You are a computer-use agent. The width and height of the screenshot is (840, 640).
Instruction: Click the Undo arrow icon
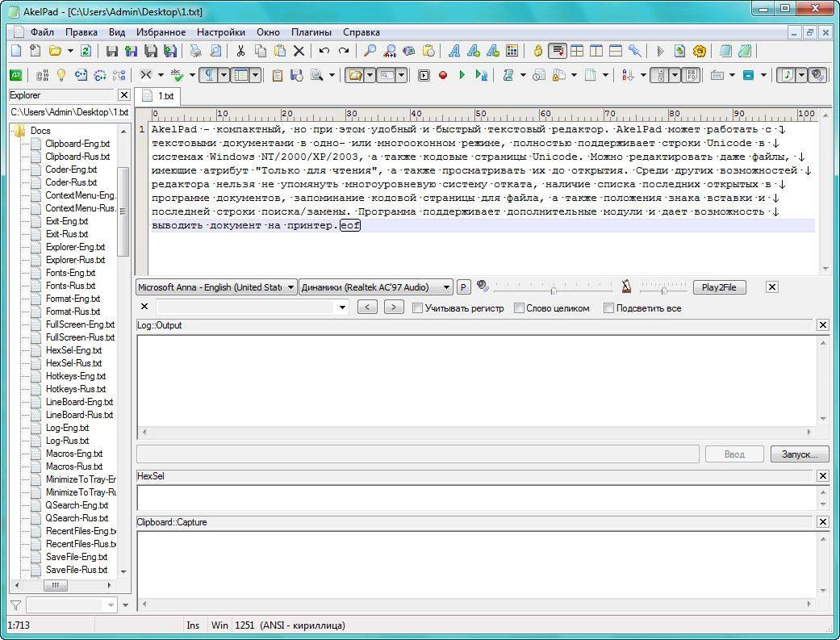pos(324,51)
